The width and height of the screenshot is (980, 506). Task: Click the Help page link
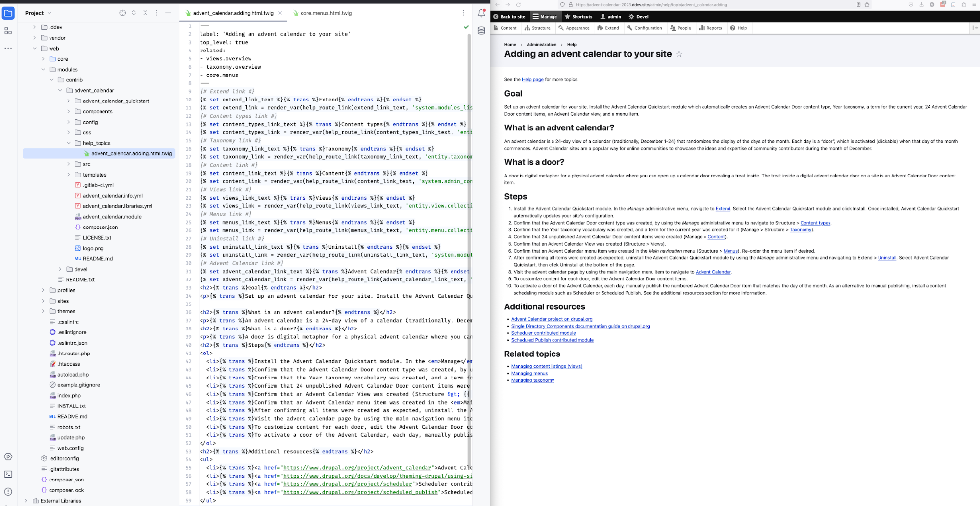(532, 79)
